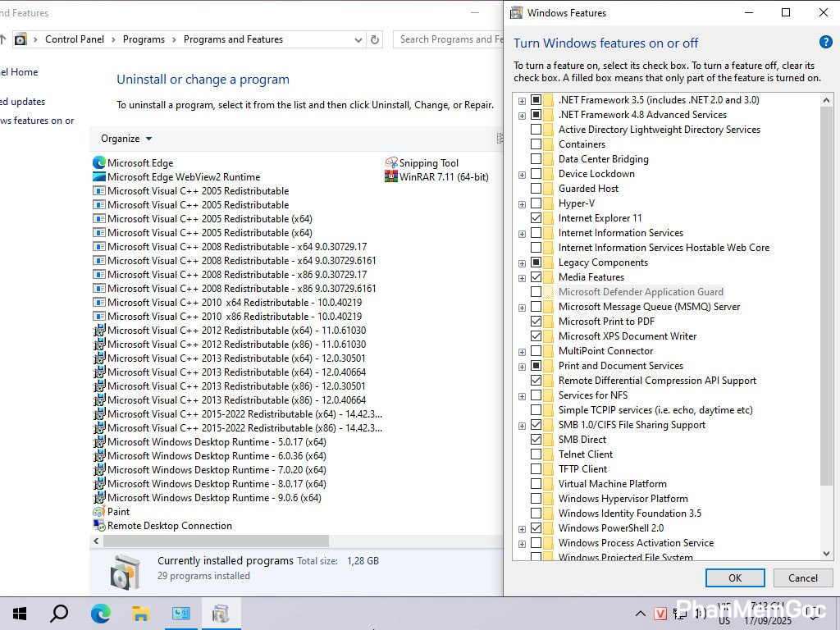Viewport: 840px width, 630px height.
Task: Enable the Telnet Client checkbox
Action: pos(536,454)
